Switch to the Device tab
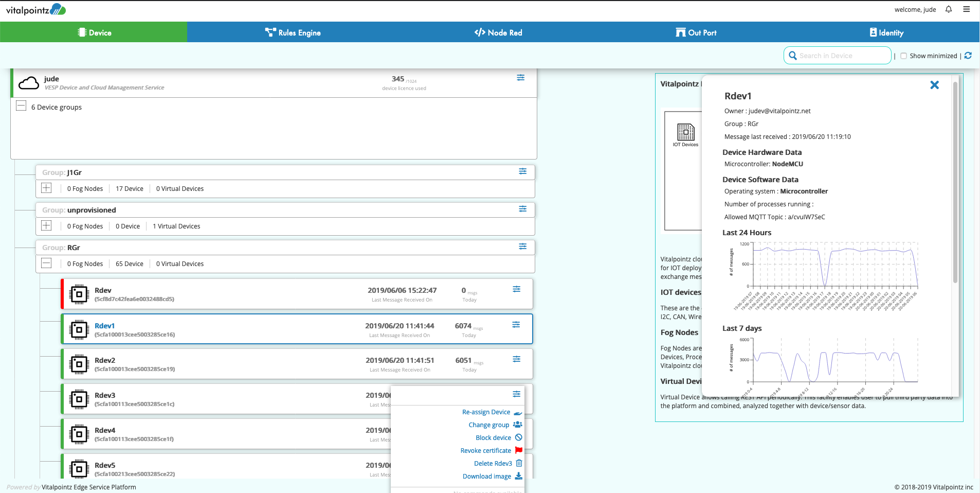 pos(94,32)
